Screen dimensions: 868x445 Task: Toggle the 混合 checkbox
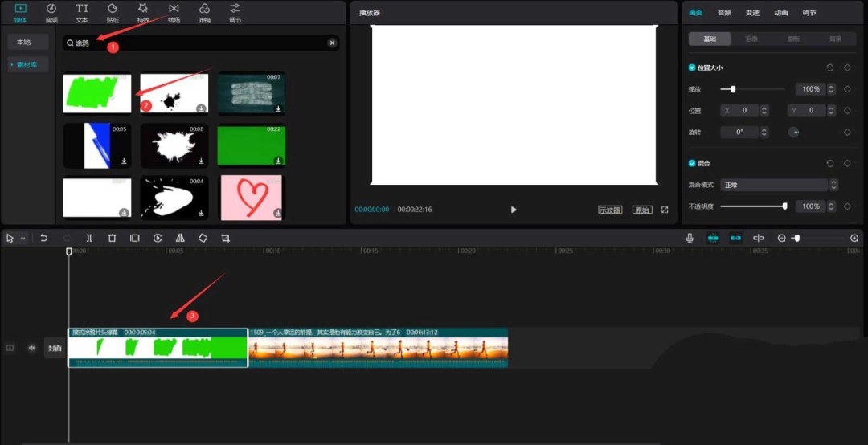692,163
